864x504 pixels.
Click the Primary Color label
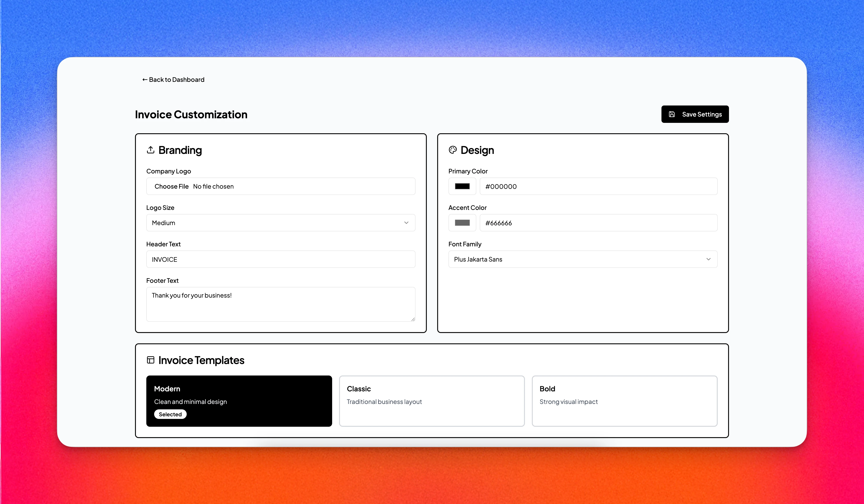pyautogui.click(x=468, y=171)
